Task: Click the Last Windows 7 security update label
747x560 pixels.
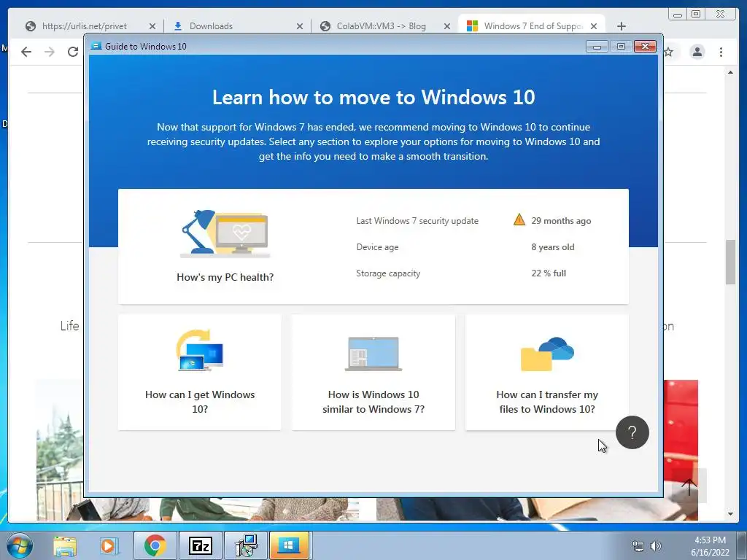Action: (417, 221)
